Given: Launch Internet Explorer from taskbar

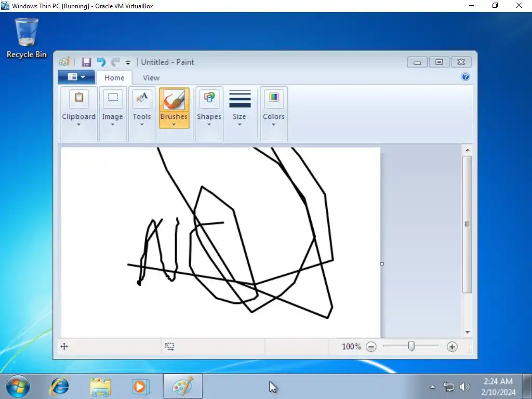Looking at the screenshot, I should (60, 387).
